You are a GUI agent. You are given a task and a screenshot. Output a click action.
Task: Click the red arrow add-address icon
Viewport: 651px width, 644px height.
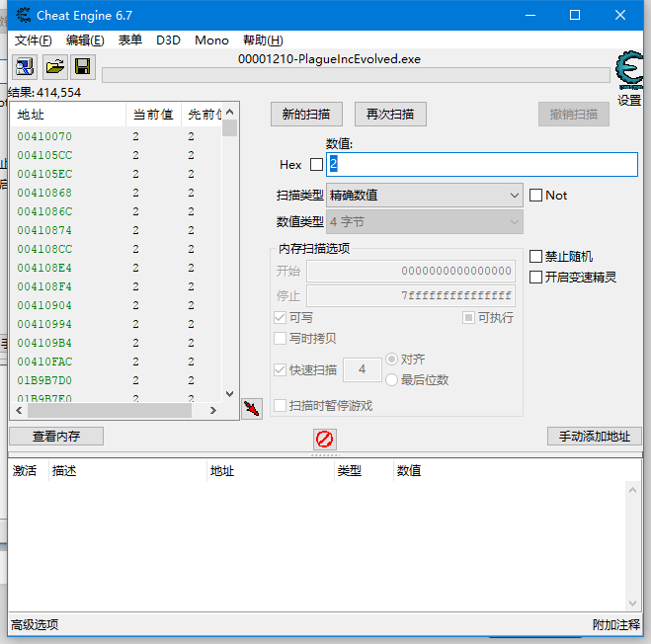[x=252, y=409]
